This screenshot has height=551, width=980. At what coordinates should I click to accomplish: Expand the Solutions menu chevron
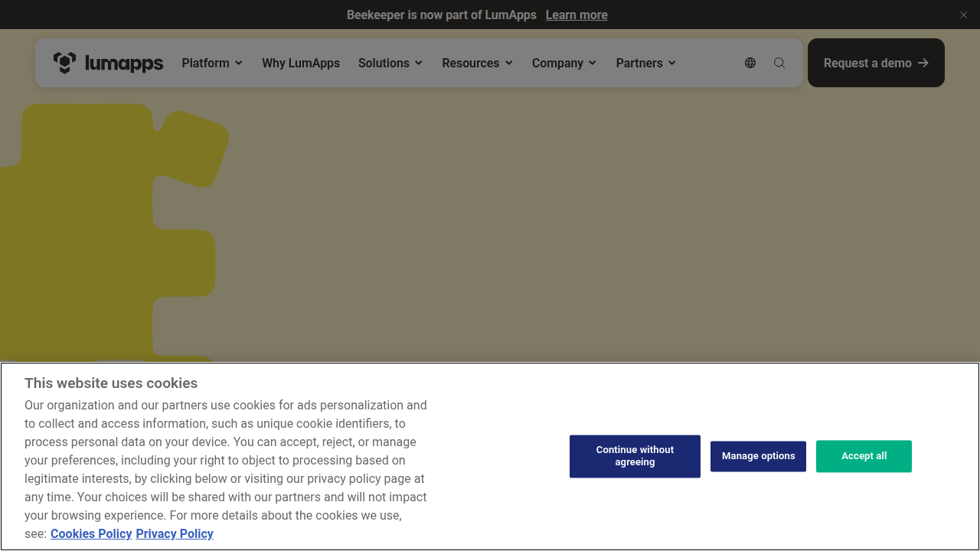[x=419, y=63]
